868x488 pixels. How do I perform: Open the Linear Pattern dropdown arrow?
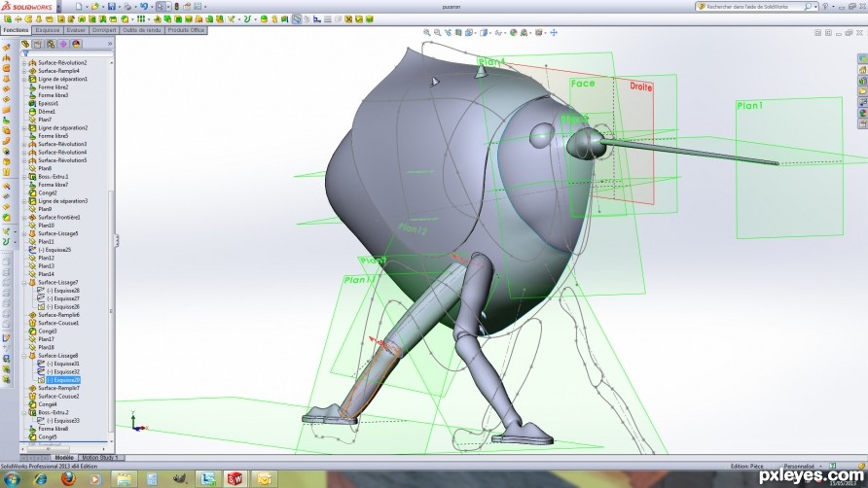point(150,19)
